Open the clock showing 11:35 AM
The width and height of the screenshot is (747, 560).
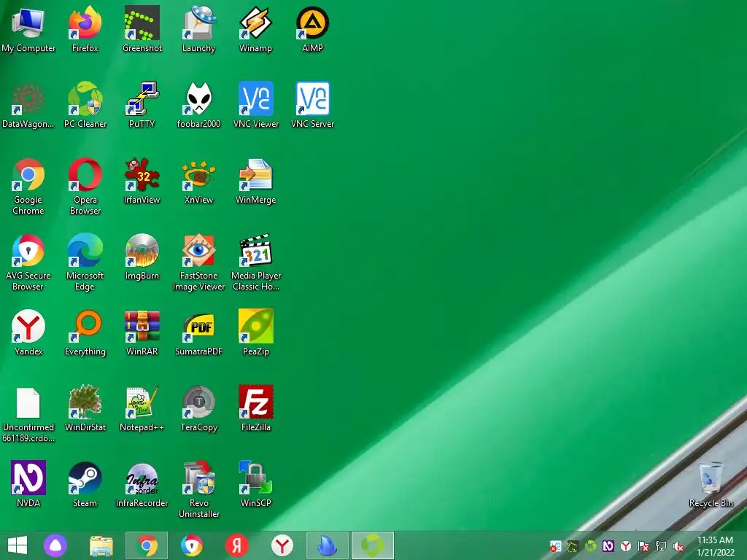coord(715,546)
